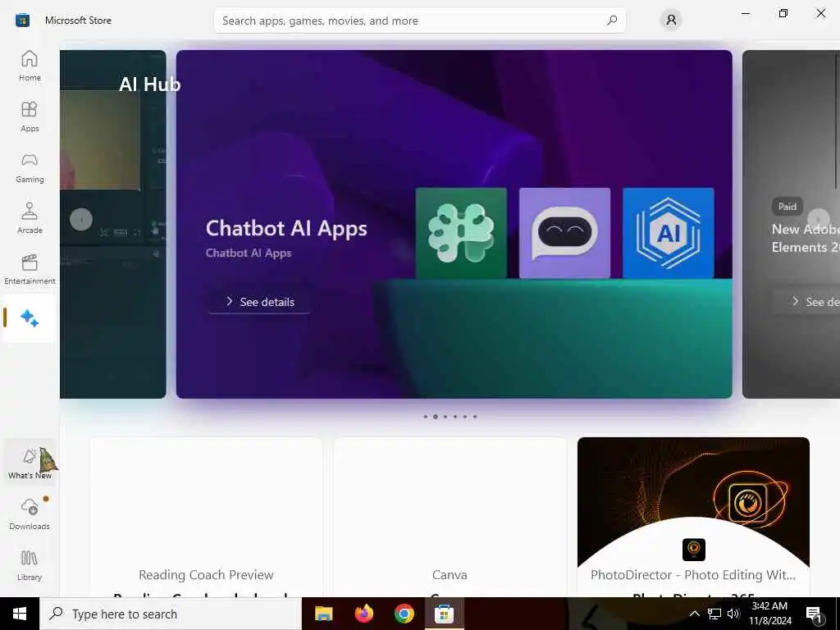This screenshot has height=630, width=840.
Task: Click the Microsoft Store taskbar icon
Action: pyautogui.click(x=444, y=614)
